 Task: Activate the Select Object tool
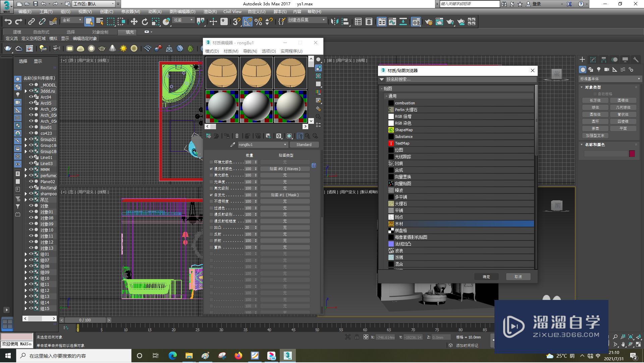[x=89, y=22]
